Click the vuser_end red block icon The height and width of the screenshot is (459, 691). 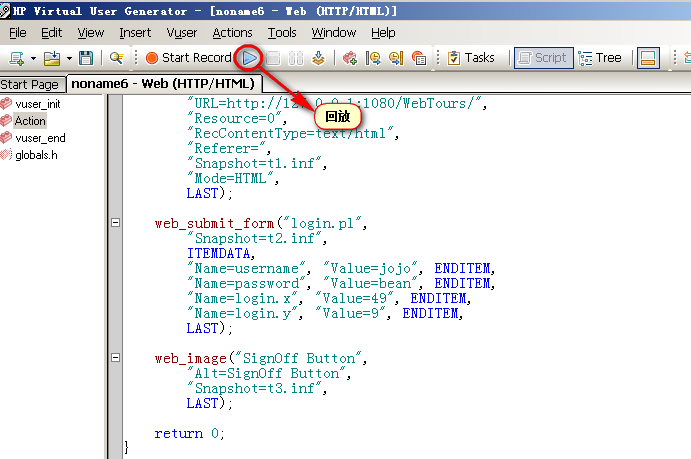point(6,137)
